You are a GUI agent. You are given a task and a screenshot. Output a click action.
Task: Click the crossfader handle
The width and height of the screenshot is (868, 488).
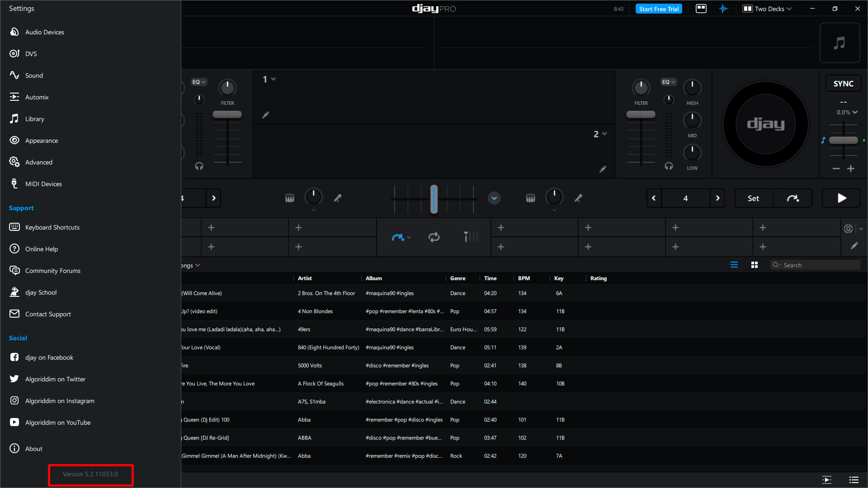(434, 199)
